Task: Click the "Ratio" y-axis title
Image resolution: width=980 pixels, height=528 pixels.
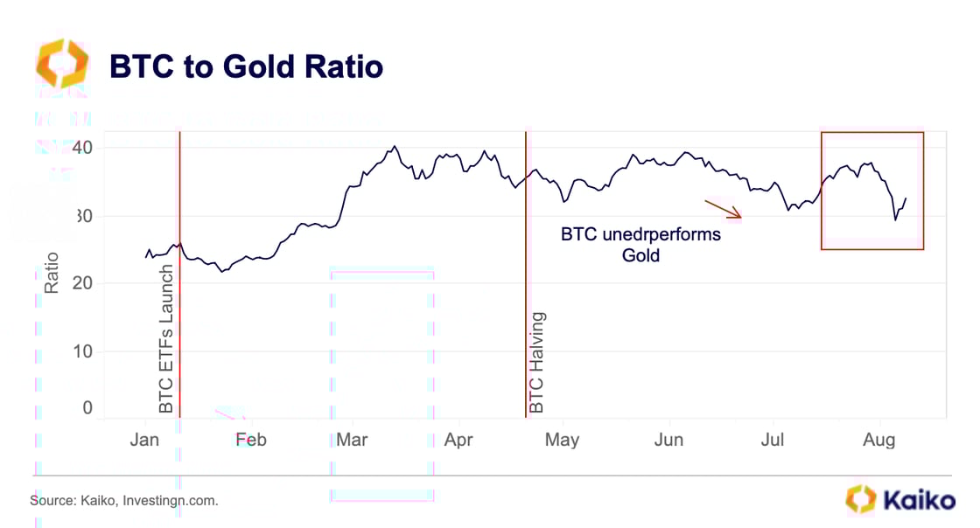Action: 52,272
